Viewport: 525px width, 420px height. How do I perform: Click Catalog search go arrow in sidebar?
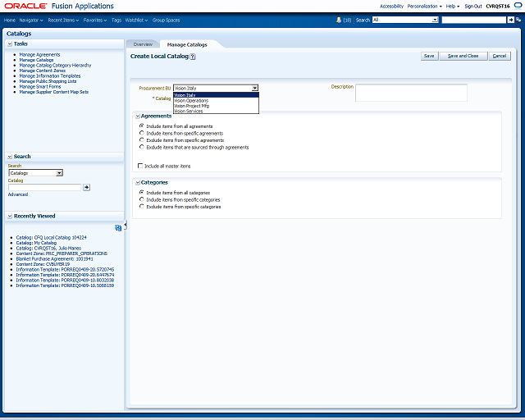point(86,187)
